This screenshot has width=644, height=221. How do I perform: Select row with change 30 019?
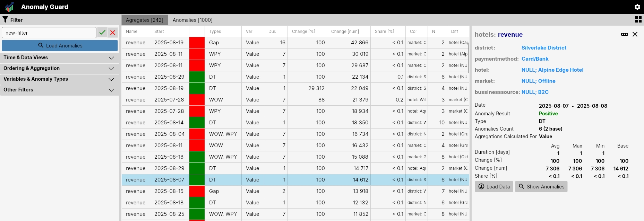pyautogui.click(x=295, y=54)
